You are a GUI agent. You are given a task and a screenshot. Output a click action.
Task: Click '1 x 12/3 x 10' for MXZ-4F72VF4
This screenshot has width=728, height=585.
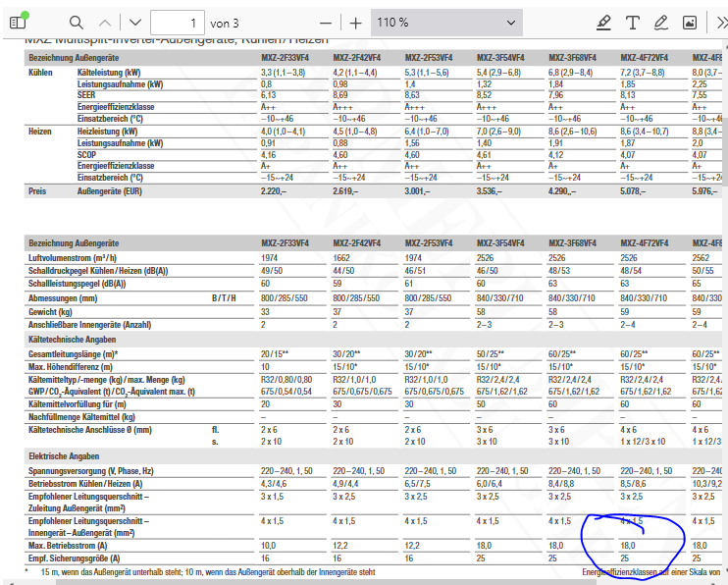click(643, 442)
